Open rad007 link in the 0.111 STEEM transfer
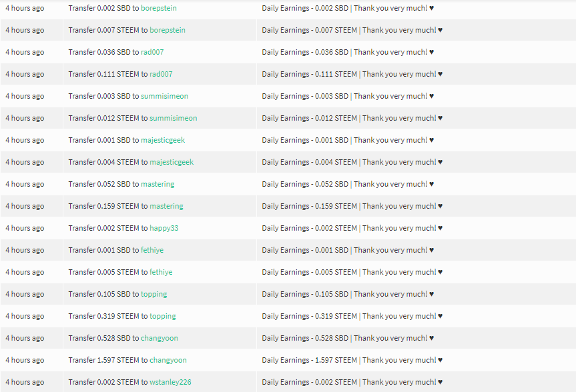576x392 pixels. click(x=162, y=74)
